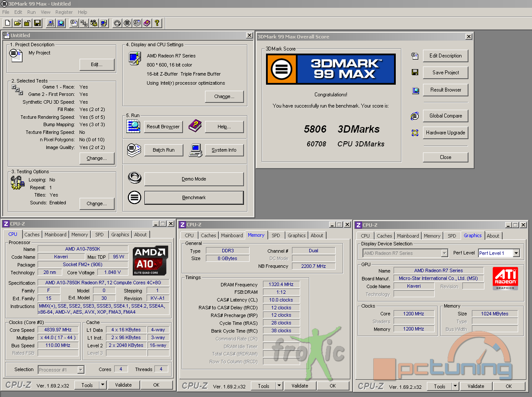
Task: Switch to SPD tab in CPU-Z Memory window
Action: point(276,235)
